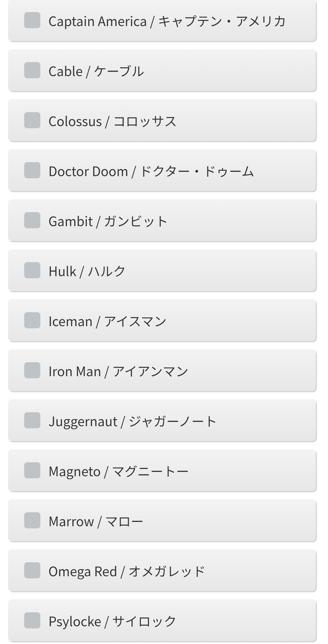Select the Juggernaut checkbox

(32, 421)
